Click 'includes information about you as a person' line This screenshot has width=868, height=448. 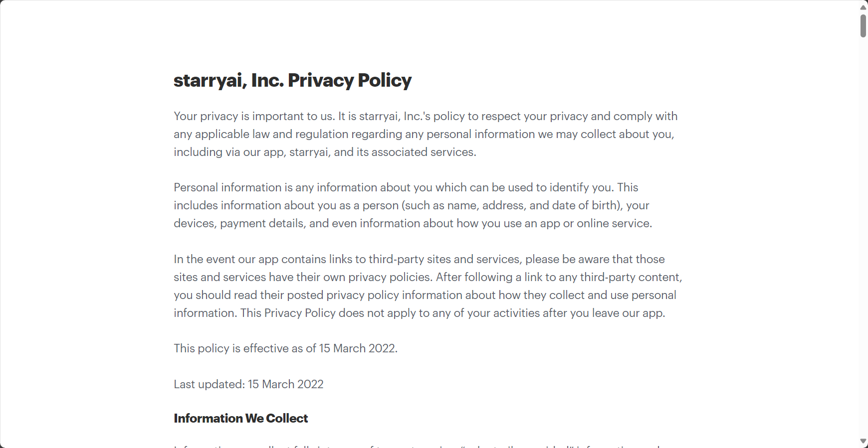point(411,205)
